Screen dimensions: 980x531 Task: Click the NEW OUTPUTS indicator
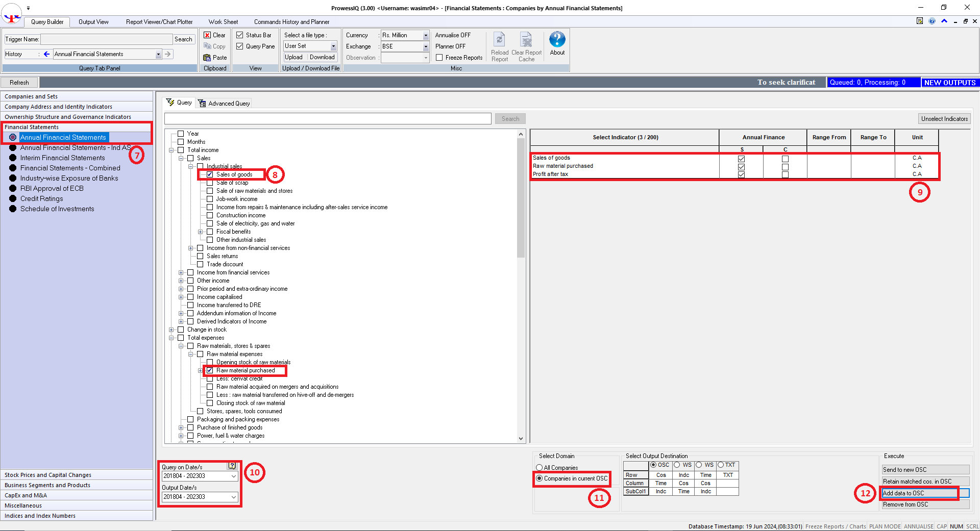point(950,83)
